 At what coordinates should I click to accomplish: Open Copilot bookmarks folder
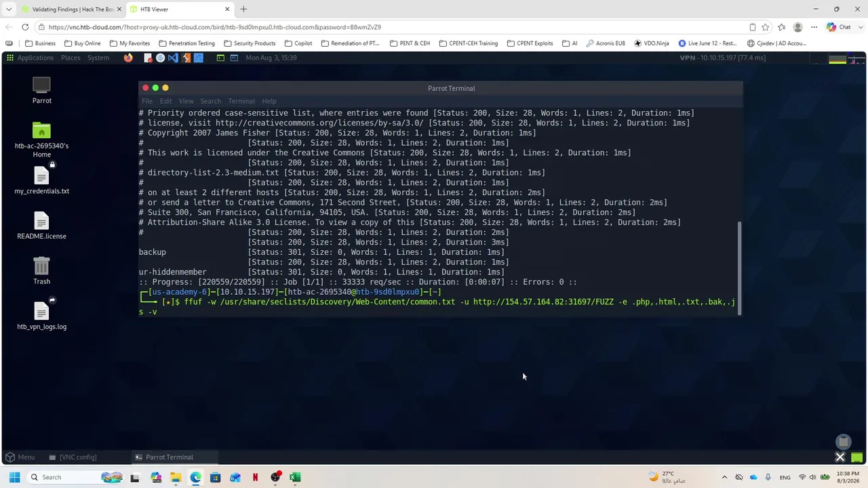[298, 43]
